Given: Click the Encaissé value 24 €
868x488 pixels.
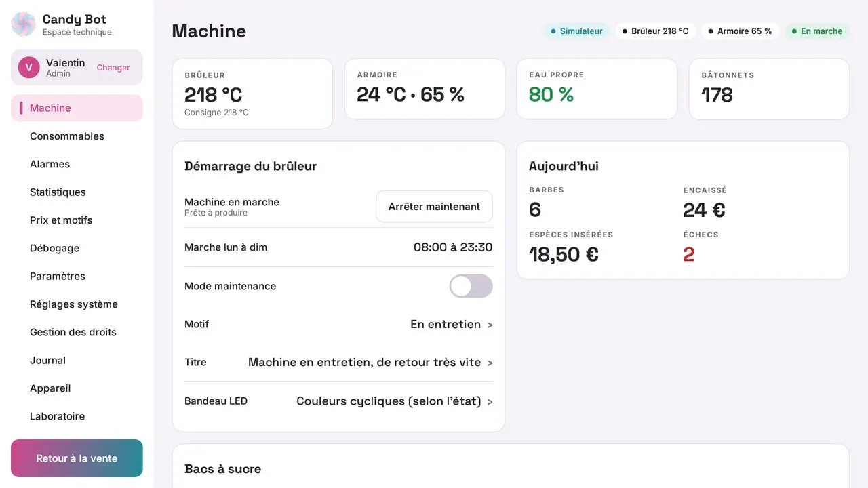Looking at the screenshot, I should 704,210.
